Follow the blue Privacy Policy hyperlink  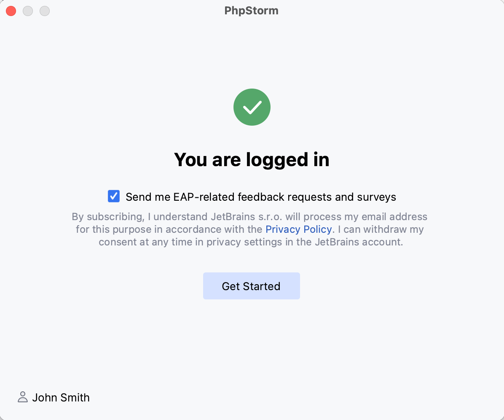click(298, 229)
